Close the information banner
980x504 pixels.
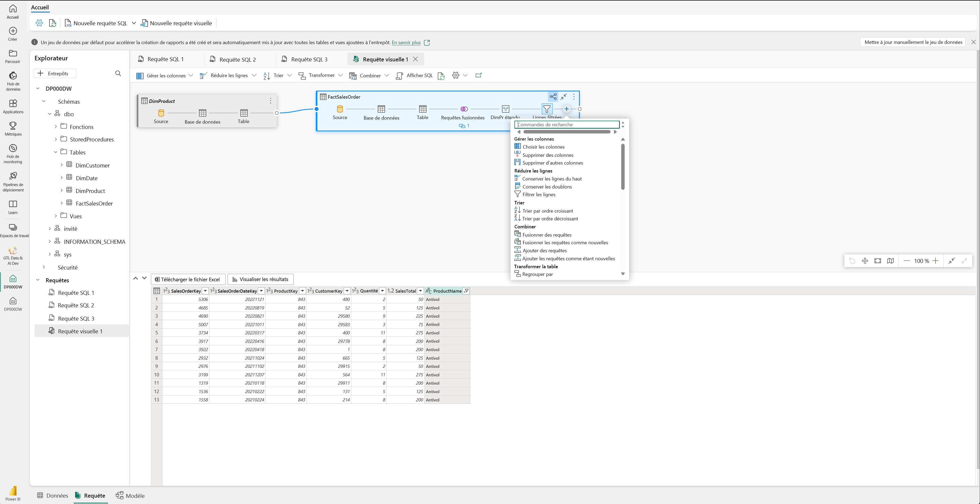(974, 42)
